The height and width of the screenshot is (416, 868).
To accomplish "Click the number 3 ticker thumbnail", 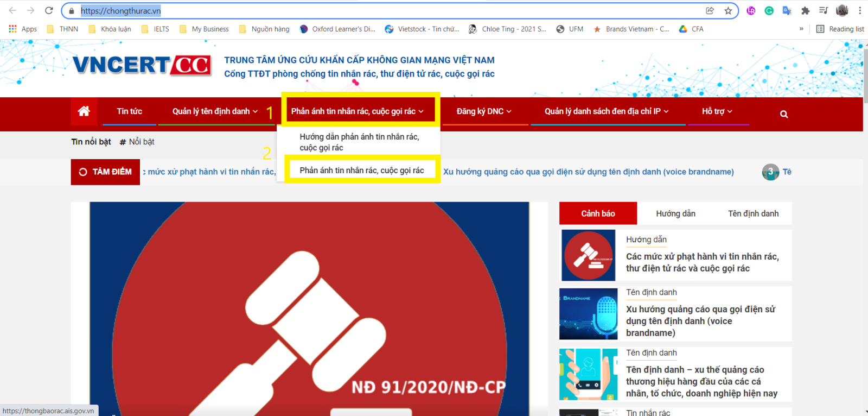I will pyautogui.click(x=770, y=172).
